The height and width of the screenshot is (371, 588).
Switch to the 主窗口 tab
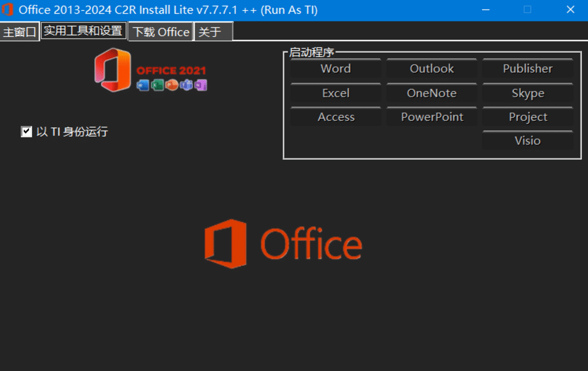pyautogui.click(x=20, y=32)
